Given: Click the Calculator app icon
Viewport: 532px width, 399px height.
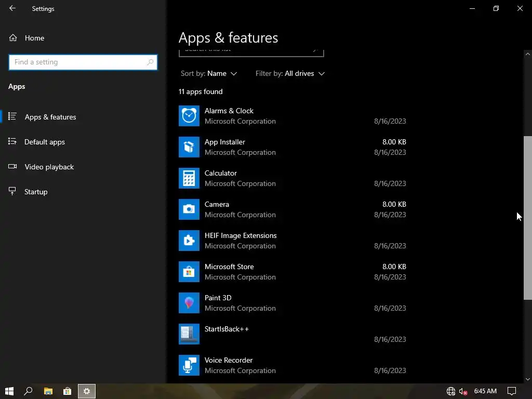Looking at the screenshot, I should (189, 178).
